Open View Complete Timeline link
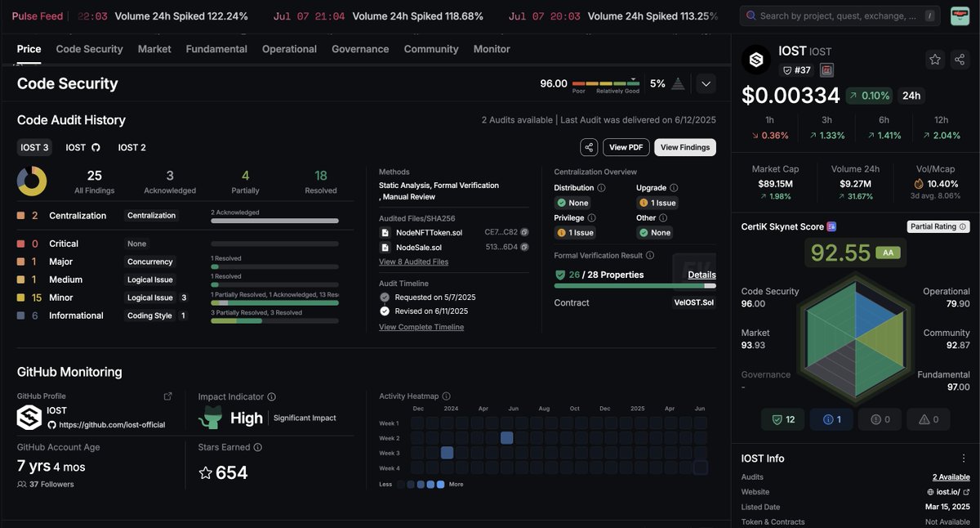Viewport: 980px width, 528px height. (x=421, y=327)
